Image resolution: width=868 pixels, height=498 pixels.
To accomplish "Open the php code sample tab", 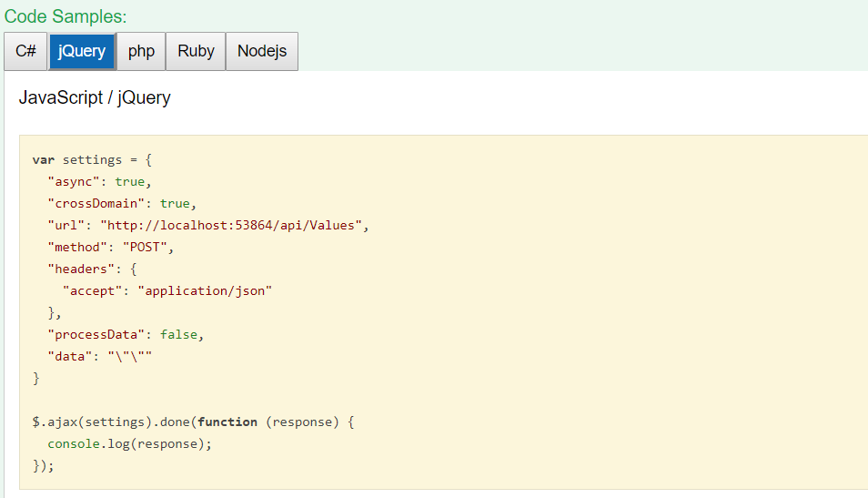I will click(141, 51).
